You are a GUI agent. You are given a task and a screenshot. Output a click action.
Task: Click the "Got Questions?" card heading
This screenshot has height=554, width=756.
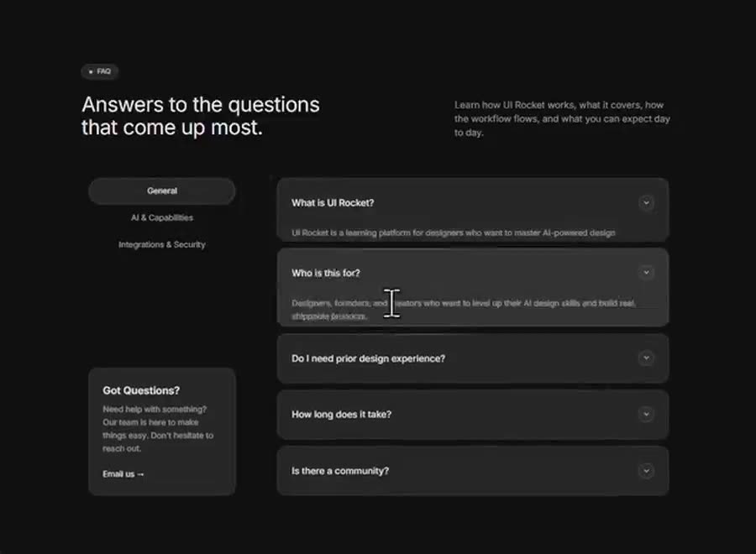141,390
